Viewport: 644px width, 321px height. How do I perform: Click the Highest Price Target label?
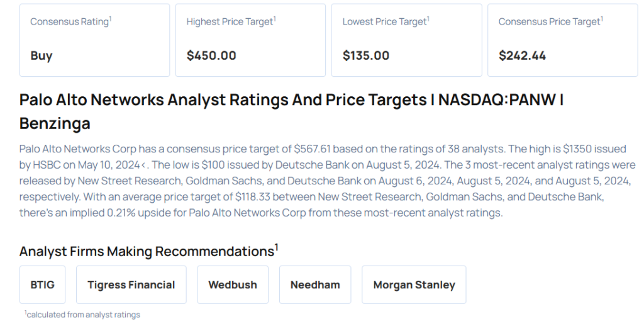click(231, 21)
